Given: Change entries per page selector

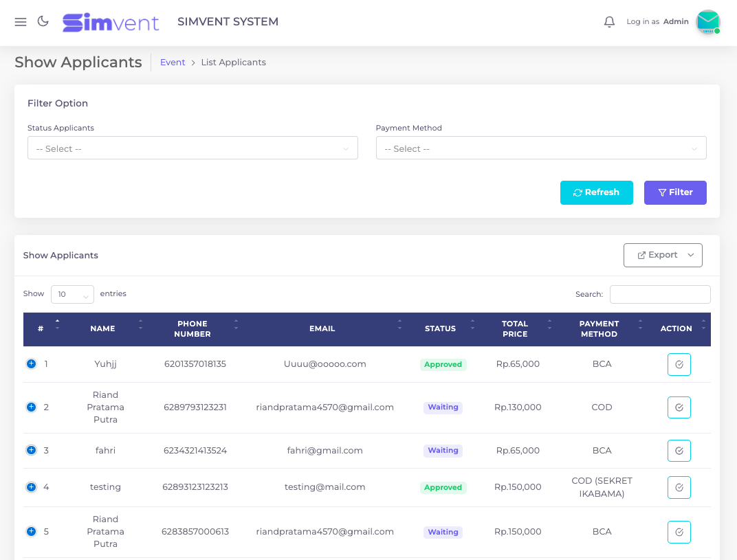Looking at the screenshot, I should pyautogui.click(x=72, y=294).
